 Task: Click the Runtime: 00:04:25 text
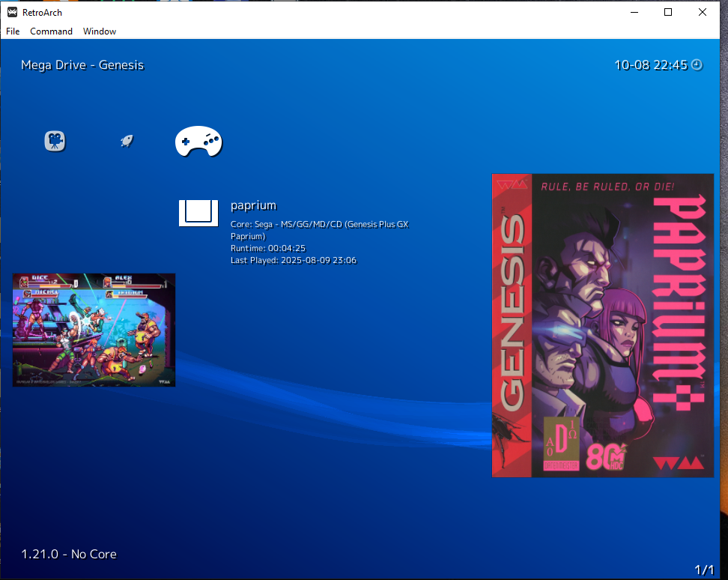tap(268, 249)
